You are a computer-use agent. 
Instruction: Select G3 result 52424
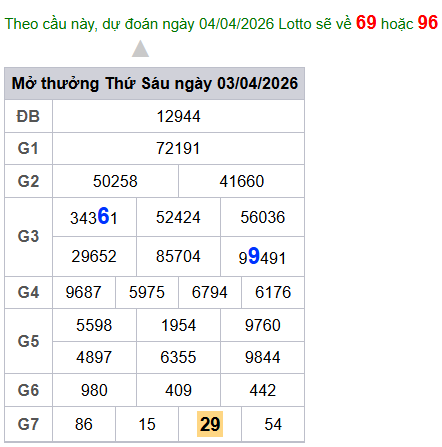[x=178, y=217]
